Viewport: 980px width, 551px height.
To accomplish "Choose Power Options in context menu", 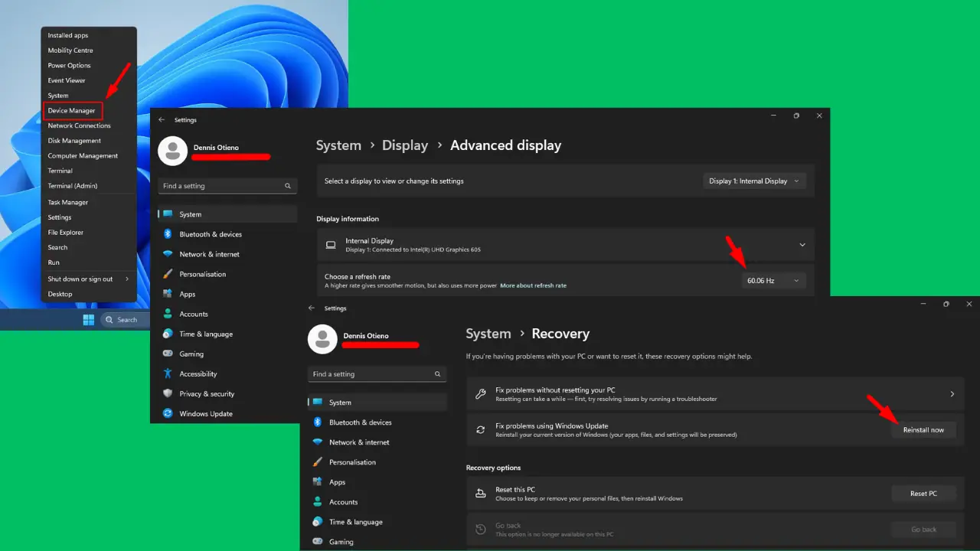I will tap(69, 66).
